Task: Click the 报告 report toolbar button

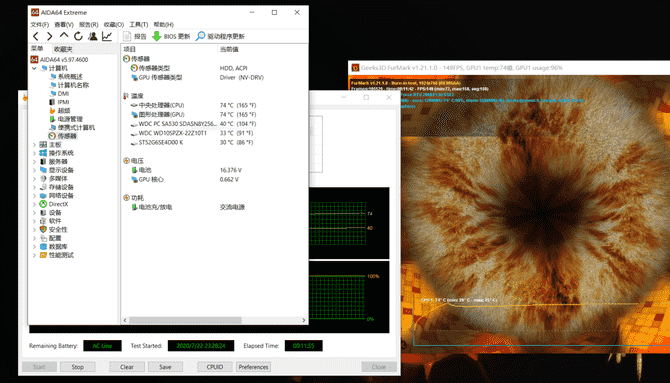Action: point(135,36)
